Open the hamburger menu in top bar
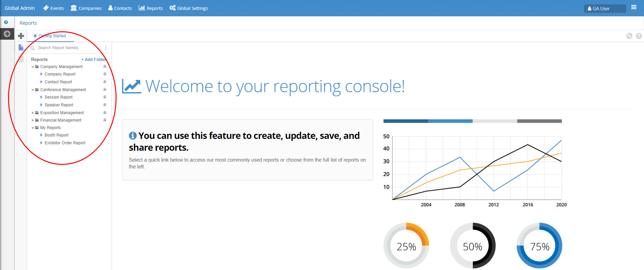 (x=634, y=7)
